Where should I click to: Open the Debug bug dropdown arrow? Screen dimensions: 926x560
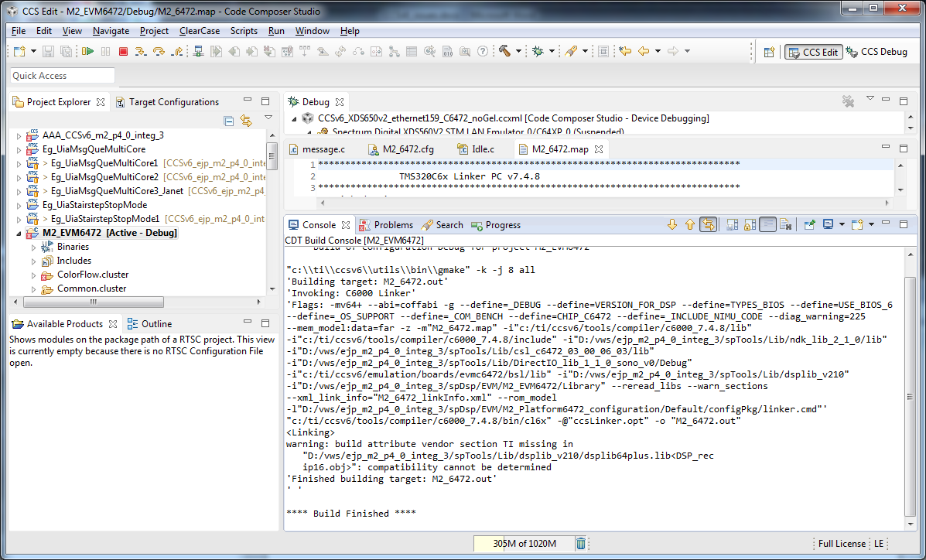point(552,51)
